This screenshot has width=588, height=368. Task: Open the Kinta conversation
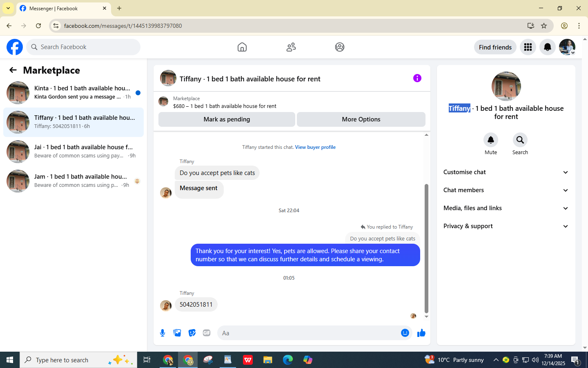[x=73, y=93]
